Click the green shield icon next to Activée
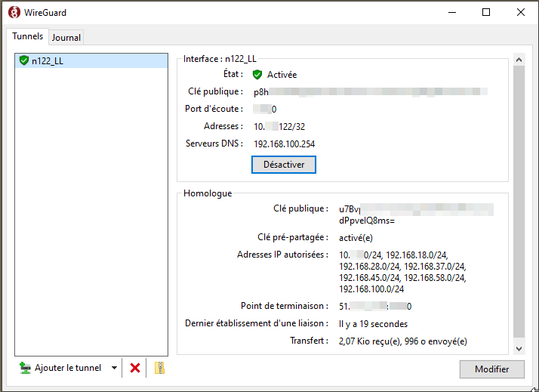Viewport: 539px width, 392px height. 257,75
